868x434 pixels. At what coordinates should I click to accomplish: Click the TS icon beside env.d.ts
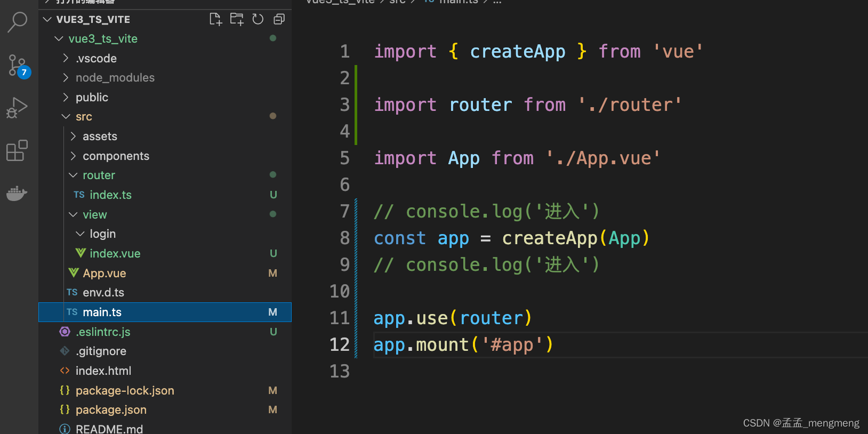pos(72,292)
